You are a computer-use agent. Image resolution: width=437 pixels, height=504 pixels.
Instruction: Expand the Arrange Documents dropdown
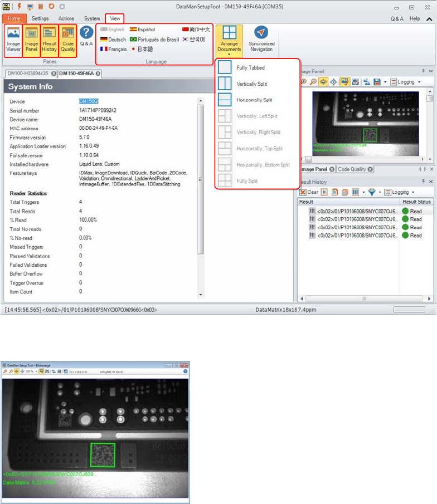coord(229,41)
